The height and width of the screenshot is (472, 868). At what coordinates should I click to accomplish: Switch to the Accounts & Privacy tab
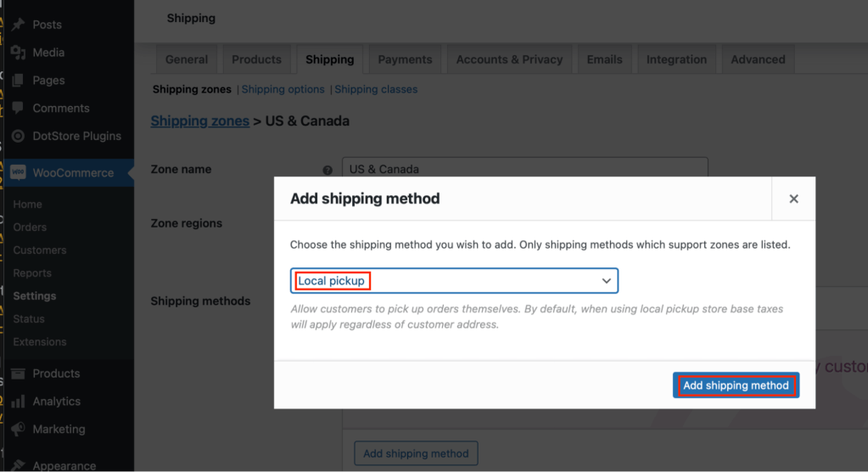[509, 59]
